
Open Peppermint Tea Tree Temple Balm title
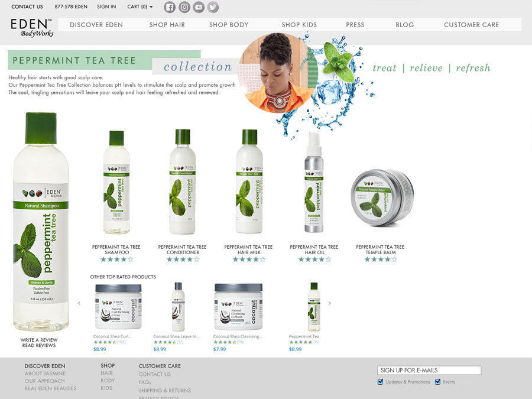(x=380, y=249)
